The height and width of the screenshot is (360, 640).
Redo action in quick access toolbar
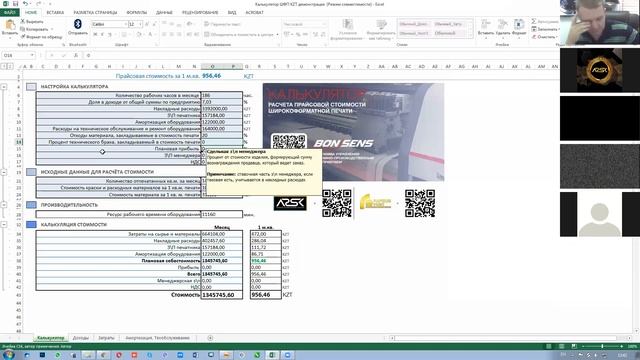(38, 4)
